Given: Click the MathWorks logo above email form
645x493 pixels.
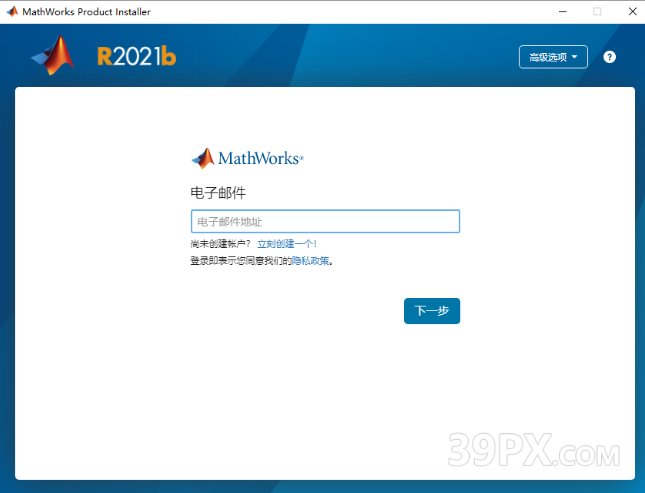Looking at the screenshot, I should coord(248,158).
